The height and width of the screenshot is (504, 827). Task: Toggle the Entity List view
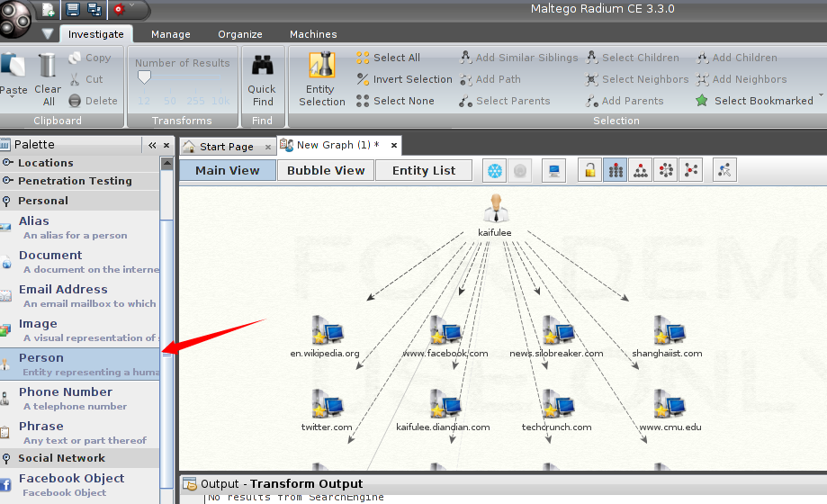pyautogui.click(x=424, y=170)
